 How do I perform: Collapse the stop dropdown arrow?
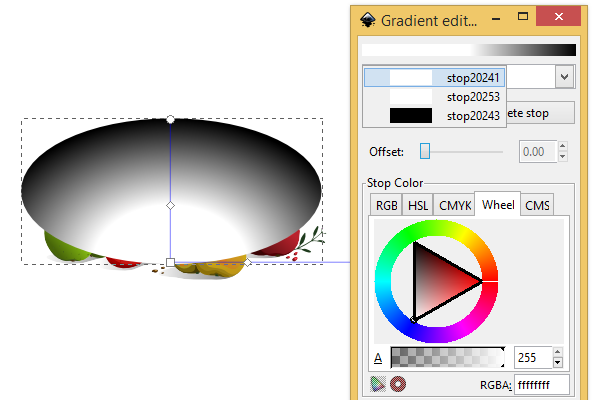[x=564, y=77]
